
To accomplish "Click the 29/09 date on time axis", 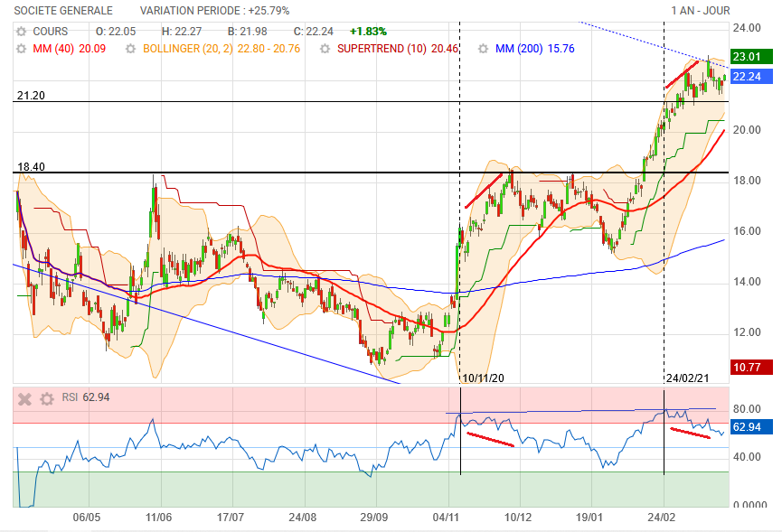I will (374, 517).
